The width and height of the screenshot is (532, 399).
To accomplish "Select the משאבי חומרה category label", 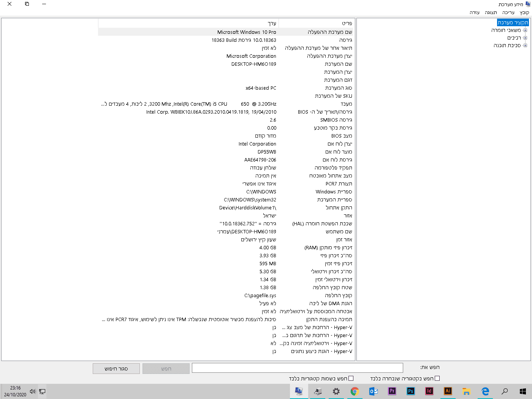I will tap(506, 30).
